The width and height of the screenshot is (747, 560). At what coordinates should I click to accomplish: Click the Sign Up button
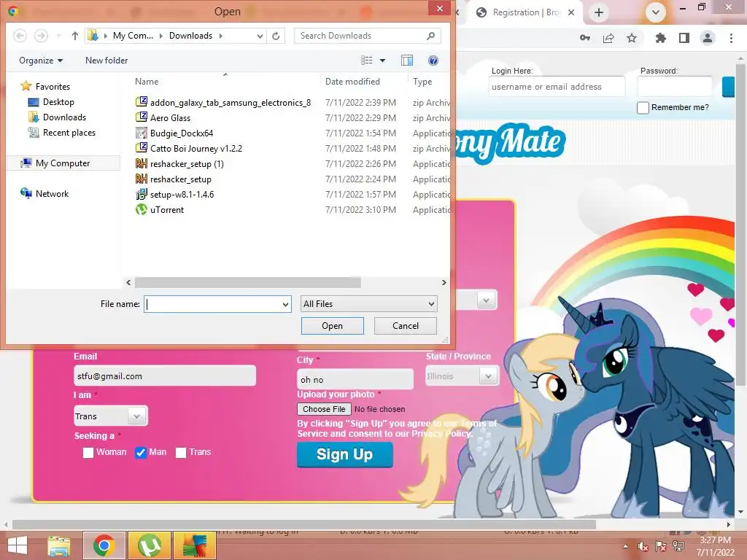click(x=345, y=455)
